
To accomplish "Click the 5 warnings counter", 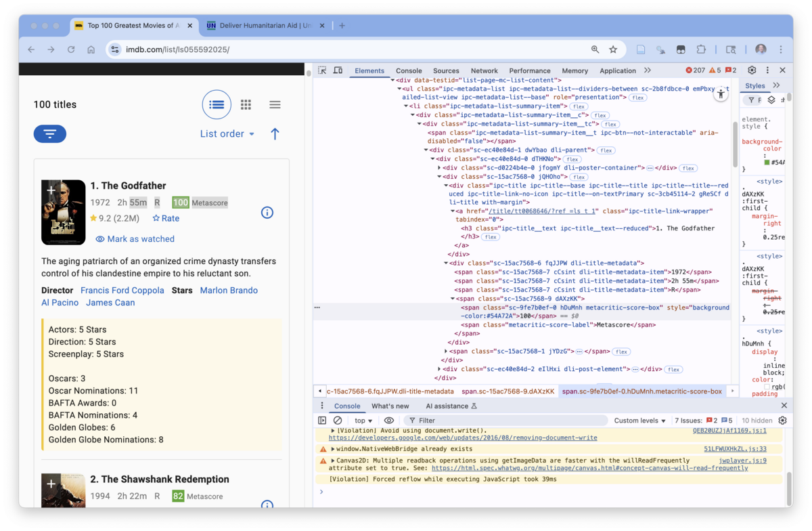I will pos(715,70).
